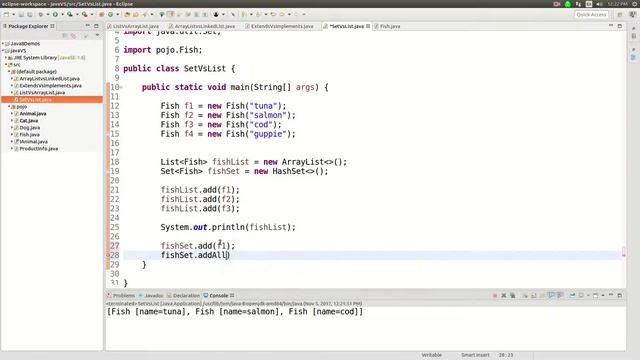The image size is (640, 360).
Task: Select ProductInfo.java in Package Explorer
Action: coord(39,149)
